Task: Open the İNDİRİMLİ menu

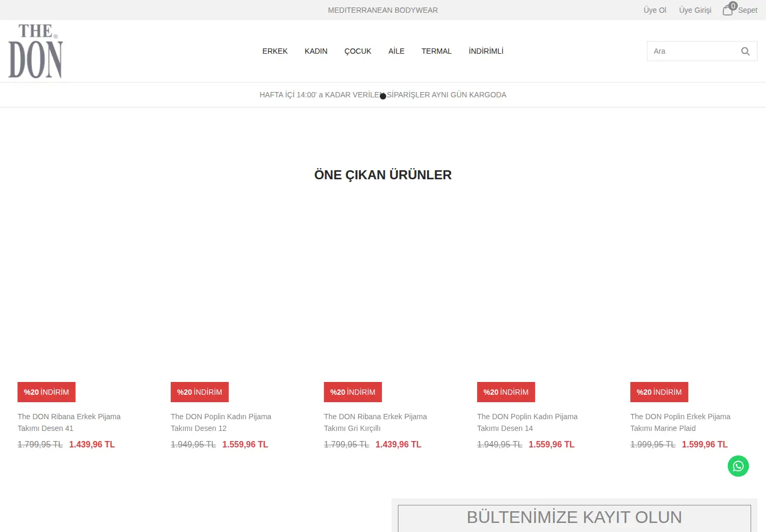Action: (486, 51)
